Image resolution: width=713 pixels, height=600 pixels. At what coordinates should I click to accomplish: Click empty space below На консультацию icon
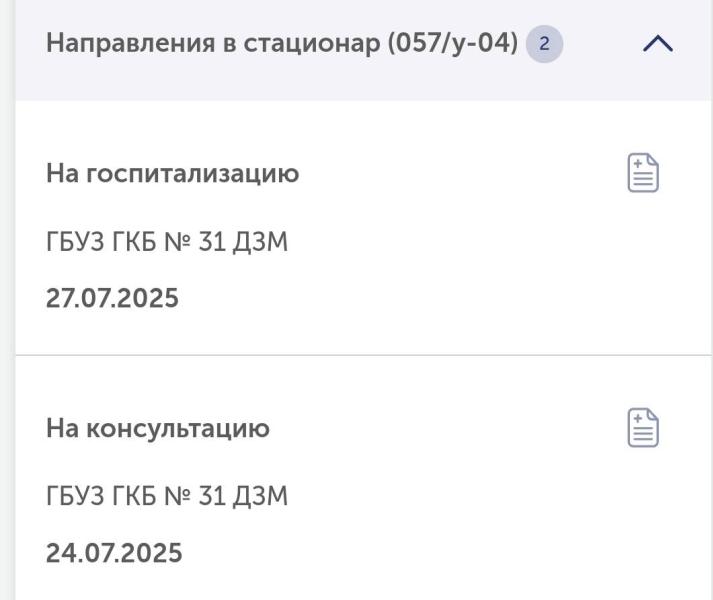point(643,523)
